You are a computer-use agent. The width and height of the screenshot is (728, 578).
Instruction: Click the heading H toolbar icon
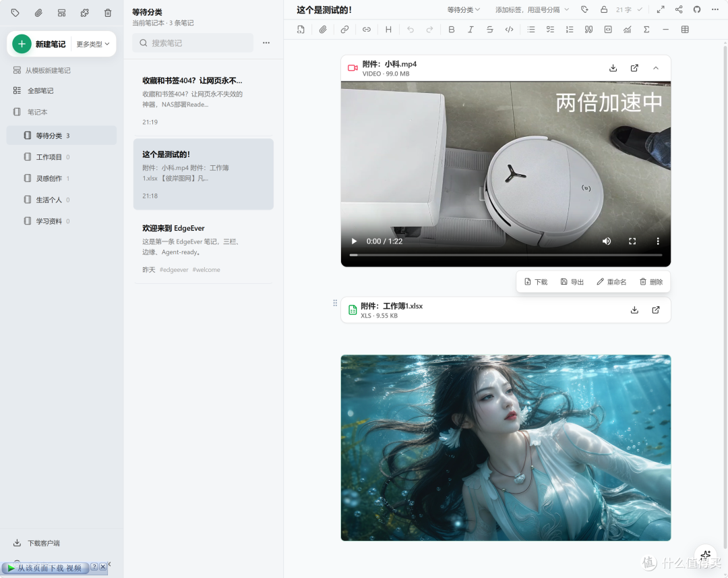tap(389, 30)
